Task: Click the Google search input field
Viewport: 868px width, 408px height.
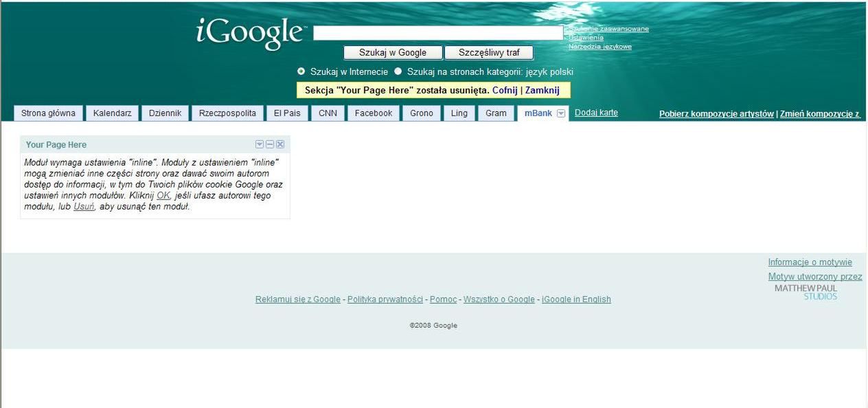Action: (438, 33)
